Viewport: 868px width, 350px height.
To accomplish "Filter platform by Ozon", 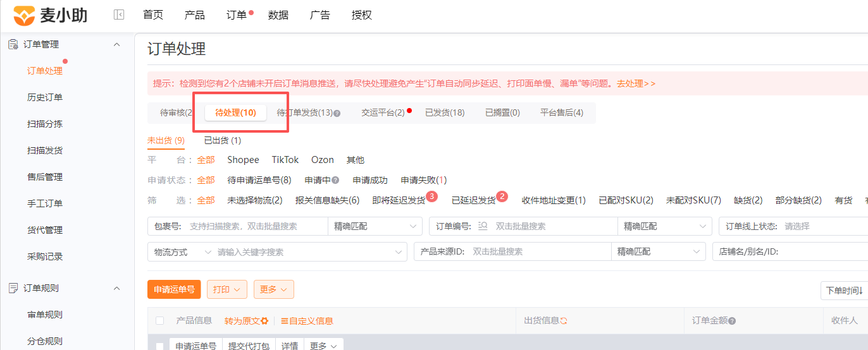I will click(323, 160).
